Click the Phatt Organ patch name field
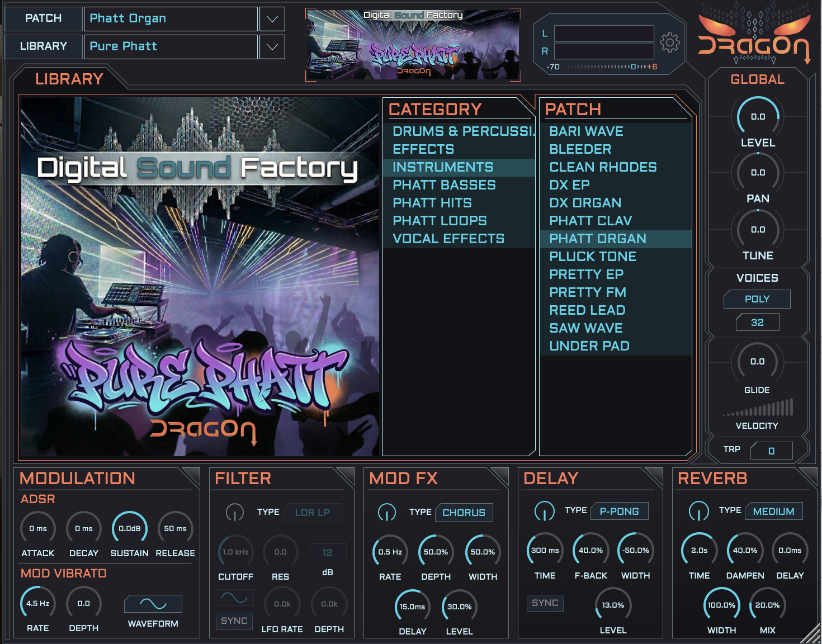This screenshot has width=822, height=644. click(171, 19)
